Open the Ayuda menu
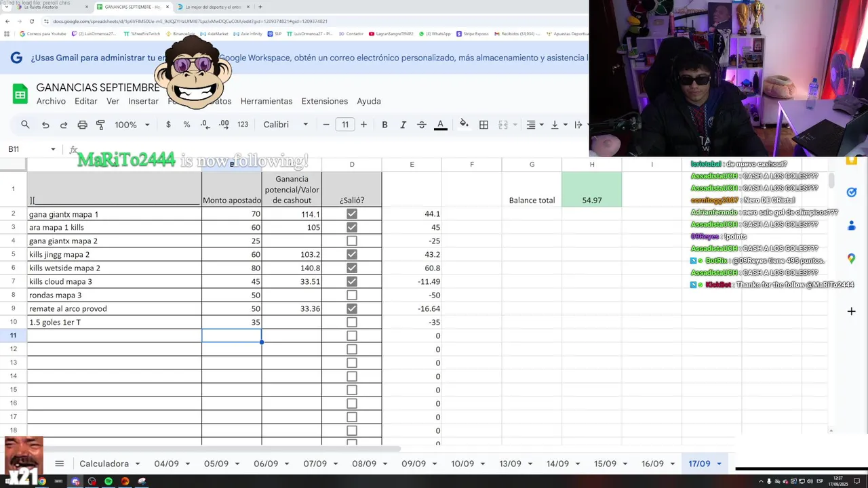 click(x=369, y=101)
